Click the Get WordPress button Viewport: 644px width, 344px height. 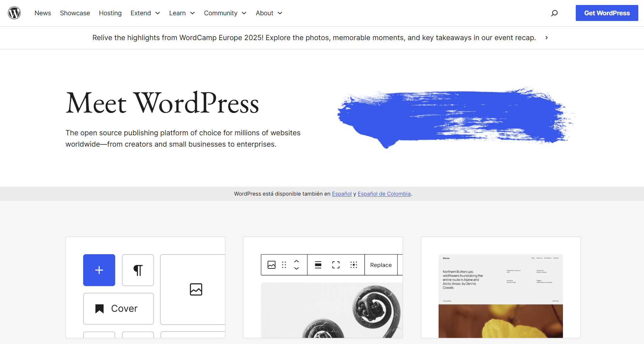607,13
